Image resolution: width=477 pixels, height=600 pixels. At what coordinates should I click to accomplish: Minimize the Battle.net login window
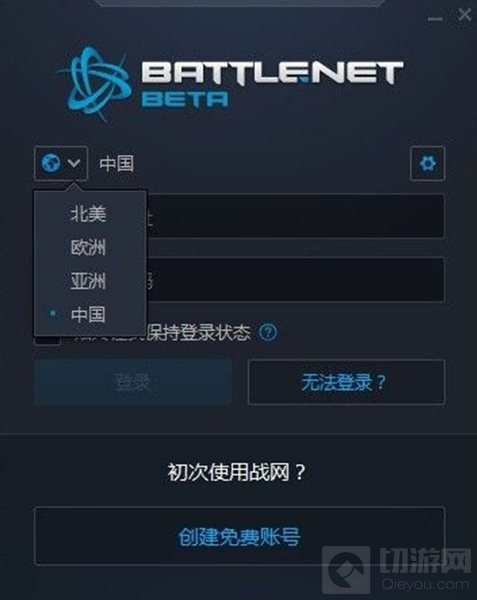pos(435,19)
